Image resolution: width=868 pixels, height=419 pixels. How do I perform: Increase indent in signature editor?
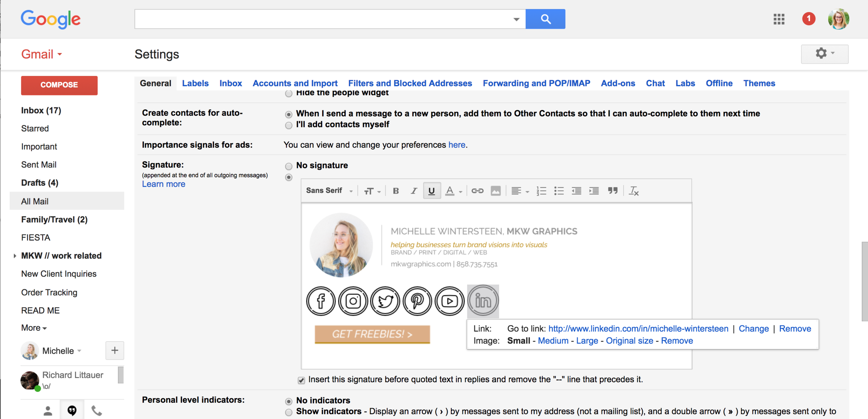pos(594,191)
